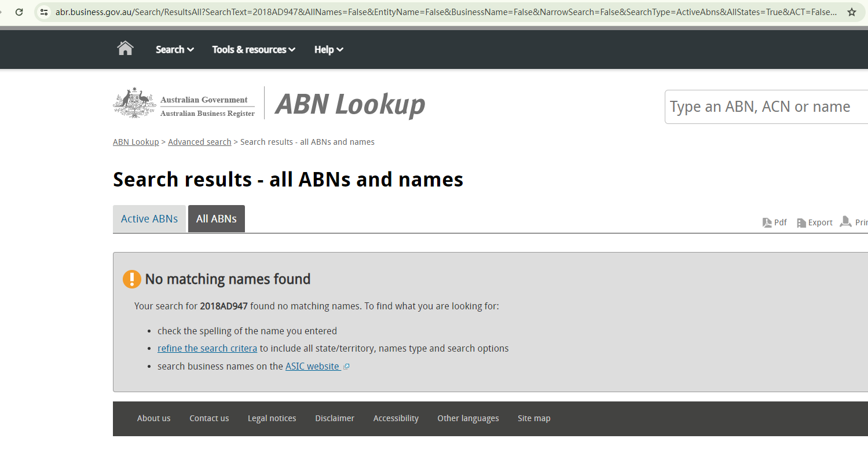Open the Tools & resources dropdown
This screenshot has width=868, height=464.
pos(254,49)
